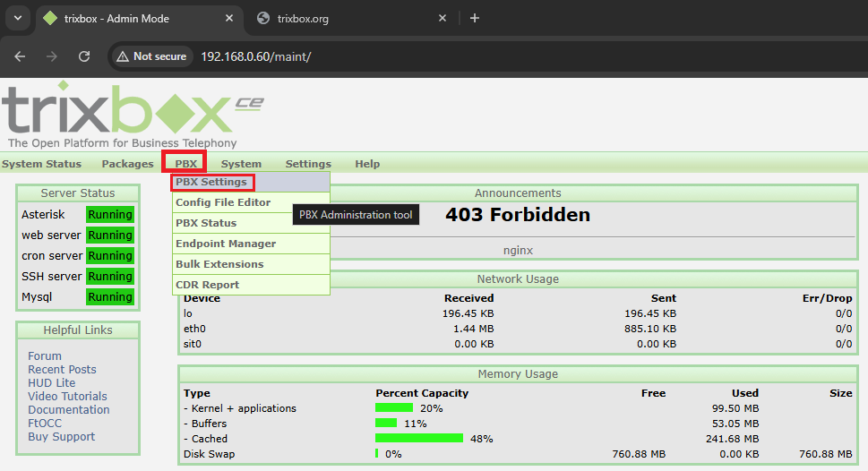Click the Memory Usage panel header
The width and height of the screenshot is (868, 471).
pyautogui.click(x=518, y=374)
